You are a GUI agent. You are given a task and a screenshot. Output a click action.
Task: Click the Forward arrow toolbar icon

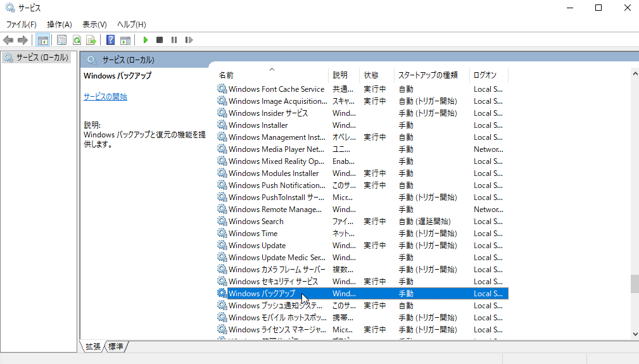tap(23, 40)
